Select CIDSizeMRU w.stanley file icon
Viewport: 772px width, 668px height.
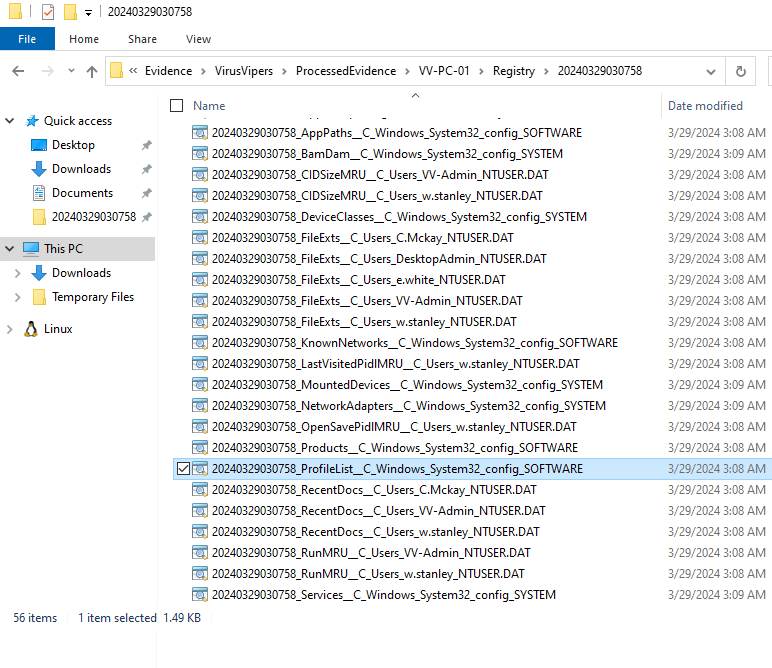click(x=199, y=196)
